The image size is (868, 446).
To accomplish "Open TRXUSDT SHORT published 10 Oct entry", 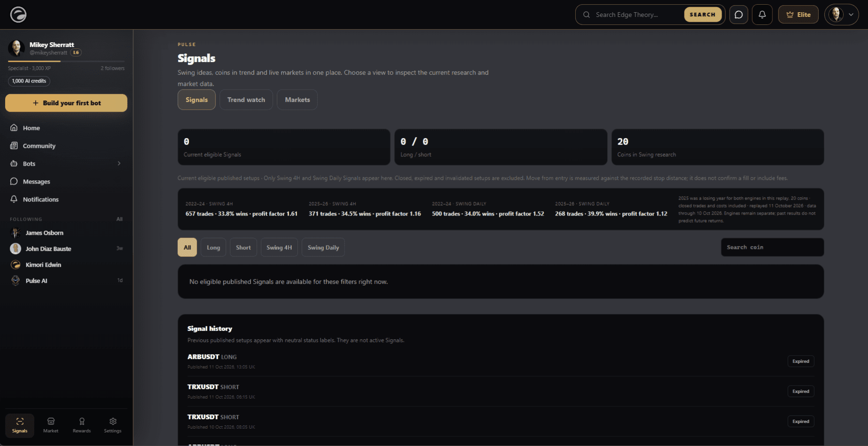I will coord(501,421).
